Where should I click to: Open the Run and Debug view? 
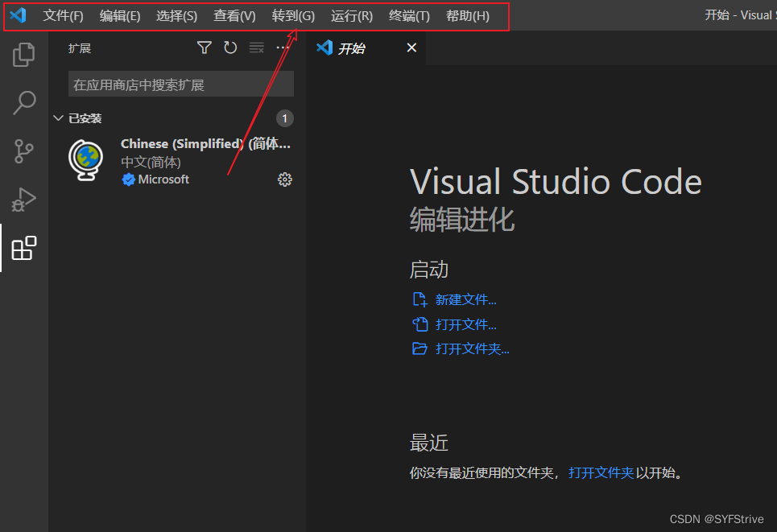pyautogui.click(x=24, y=200)
